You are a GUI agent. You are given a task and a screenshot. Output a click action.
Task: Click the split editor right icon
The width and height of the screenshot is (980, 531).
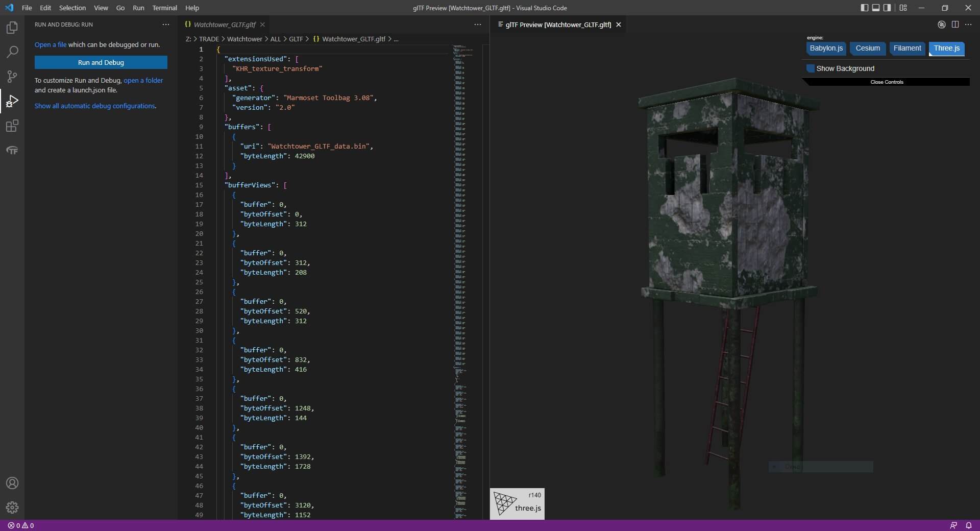pos(955,25)
